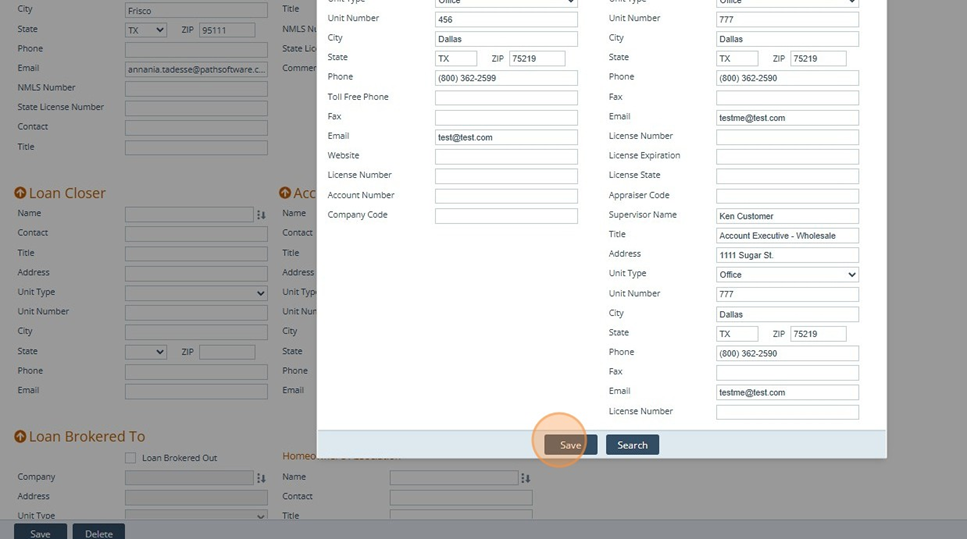The width and height of the screenshot is (967, 539).
Task: Click the Appraiser Code input field
Action: tap(787, 196)
